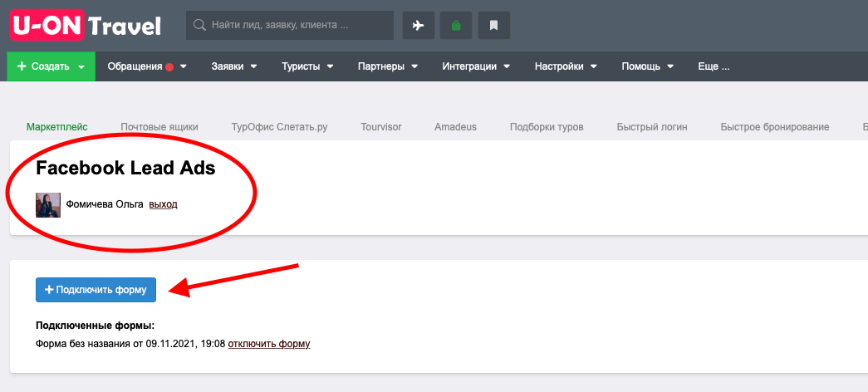The width and height of the screenshot is (868, 392).
Task: Switch to the Маркетплейс tab
Action: click(57, 127)
